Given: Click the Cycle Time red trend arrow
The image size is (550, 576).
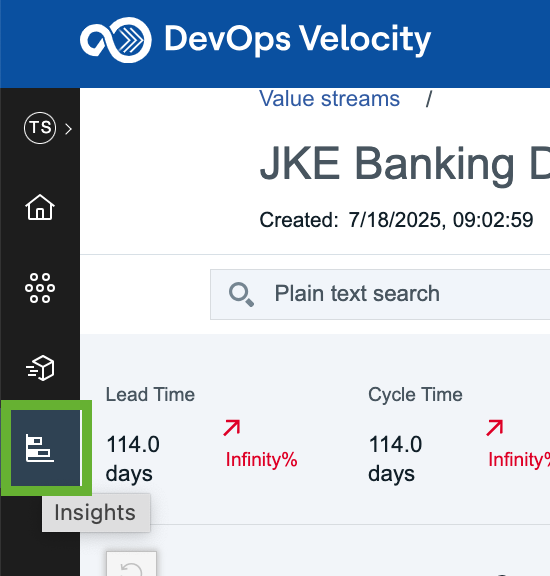Looking at the screenshot, I should [x=495, y=428].
